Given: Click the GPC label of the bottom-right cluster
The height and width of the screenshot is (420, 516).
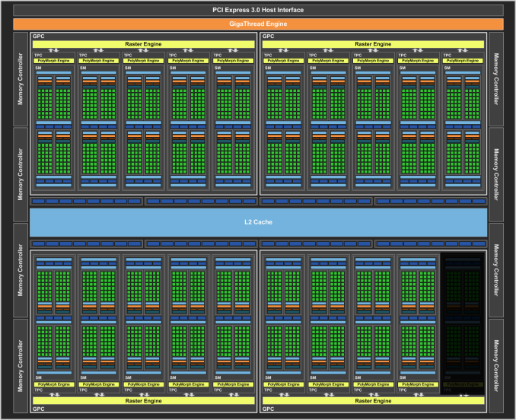Looking at the screenshot, I should (x=269, y=409).
